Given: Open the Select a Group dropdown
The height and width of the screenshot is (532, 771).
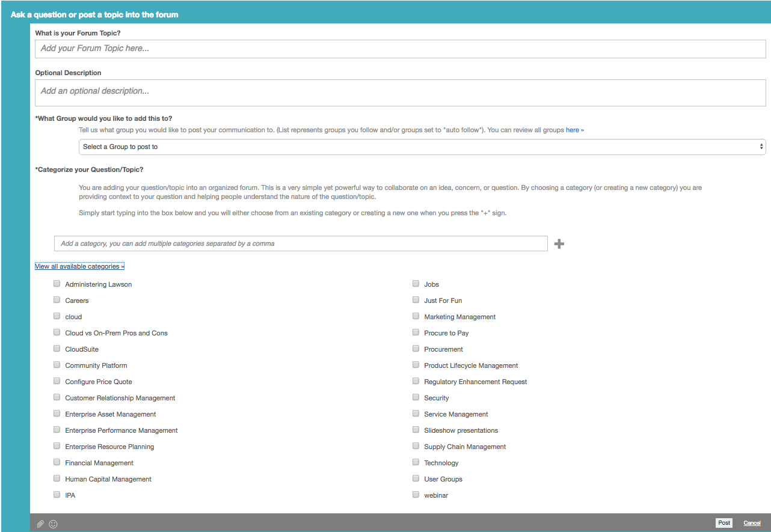Looking at the screenshot, I should coord(422,147).
